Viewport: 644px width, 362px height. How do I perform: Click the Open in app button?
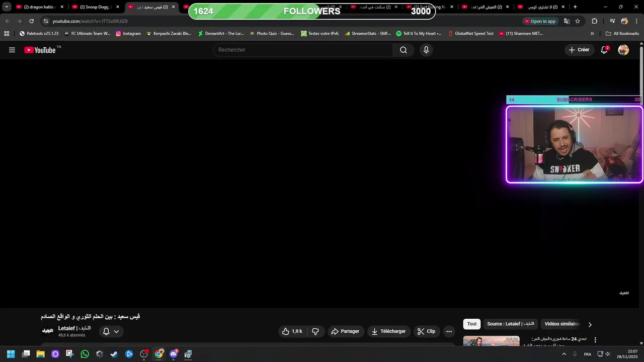(x=540, y=21)
